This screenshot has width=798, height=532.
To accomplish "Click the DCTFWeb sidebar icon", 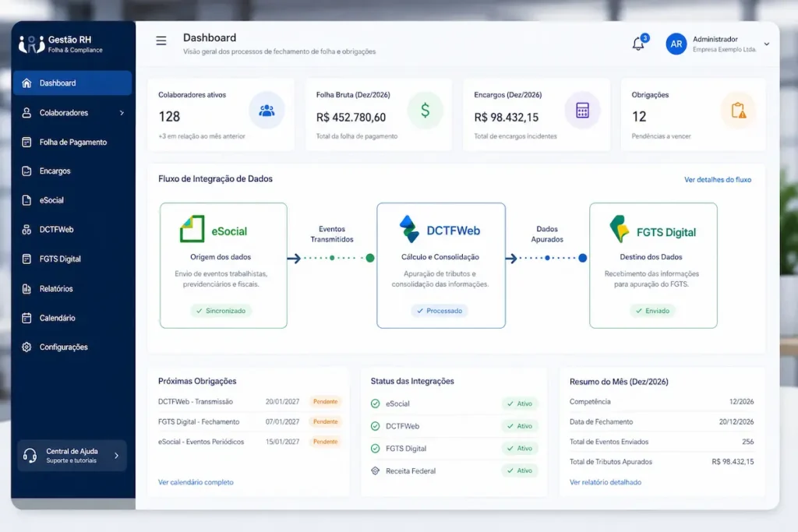I will [26, 229].
